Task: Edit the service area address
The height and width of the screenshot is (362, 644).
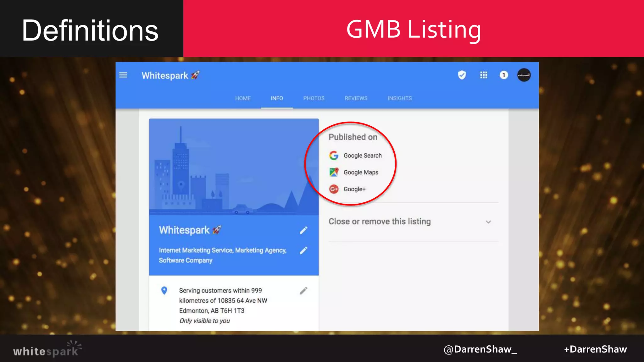Action: 303,291
